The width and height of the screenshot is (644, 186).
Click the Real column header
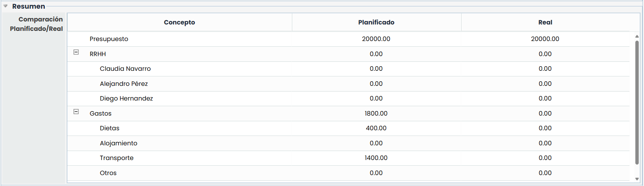click(x=545, y=22)
